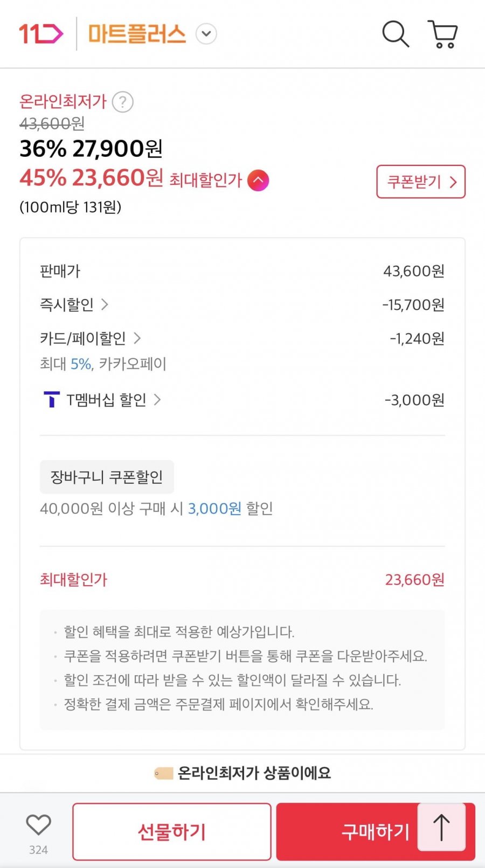Open the 마트플러스 menu title
The width and height of the screenshot is (485, 868).
tap(137, 34)
